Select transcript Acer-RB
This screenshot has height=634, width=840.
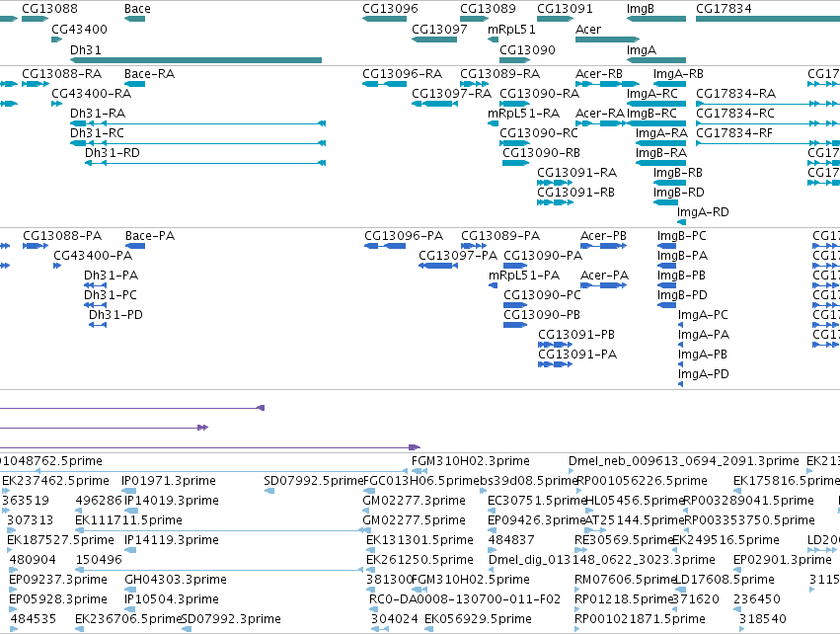coord(607,84)
